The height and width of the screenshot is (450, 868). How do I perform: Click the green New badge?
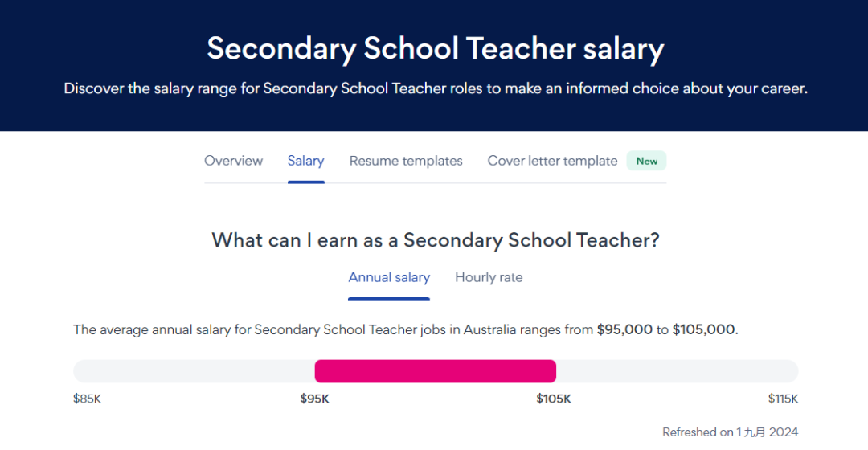(647, 161)
